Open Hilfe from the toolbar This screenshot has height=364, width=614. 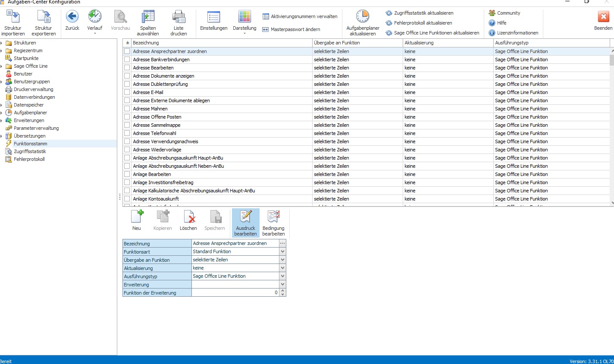(x=497, y=23)
